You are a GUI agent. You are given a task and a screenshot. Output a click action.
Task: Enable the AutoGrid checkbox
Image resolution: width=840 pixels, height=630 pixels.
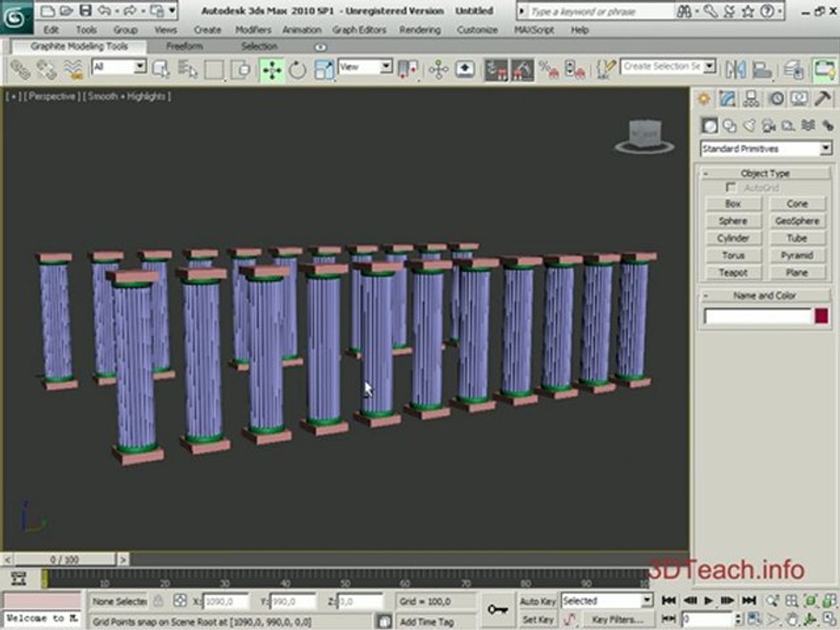(730, 187)
